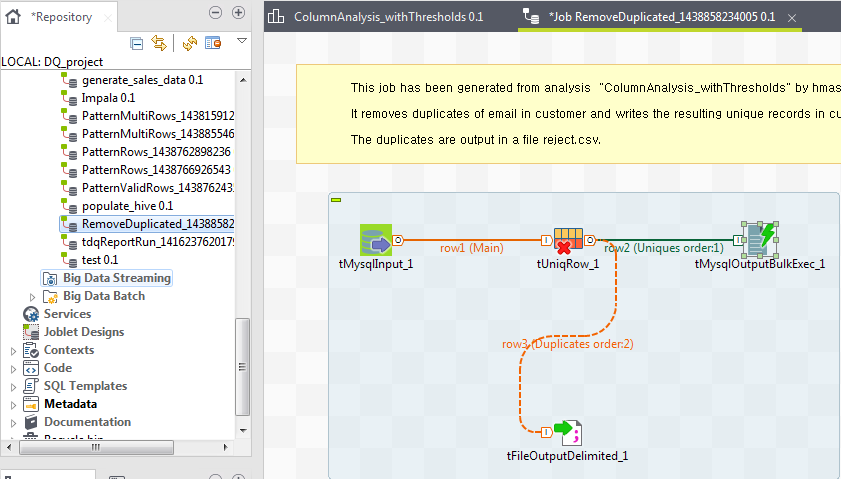Click the Contexts icon
This screenshot has height=479, width=841.
point(31,350)
